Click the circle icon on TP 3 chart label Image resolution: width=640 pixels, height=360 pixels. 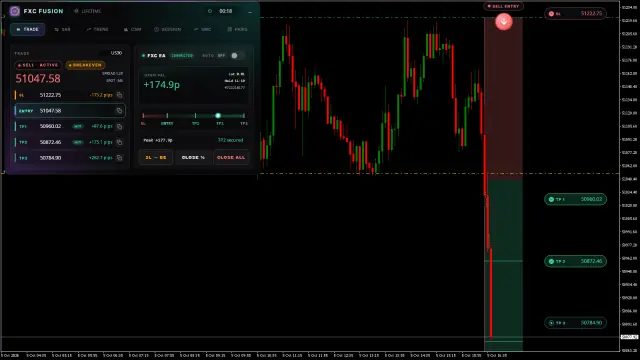[x=551, y=323]
